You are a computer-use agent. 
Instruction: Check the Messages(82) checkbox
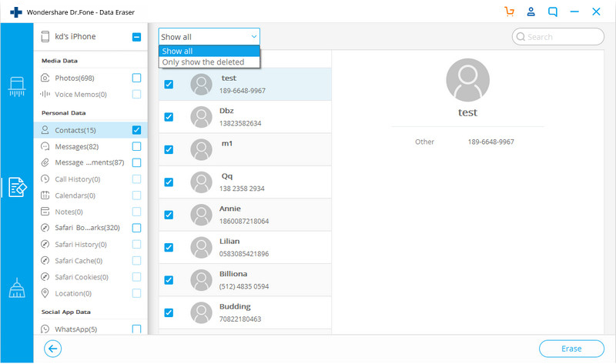point(136,146)
